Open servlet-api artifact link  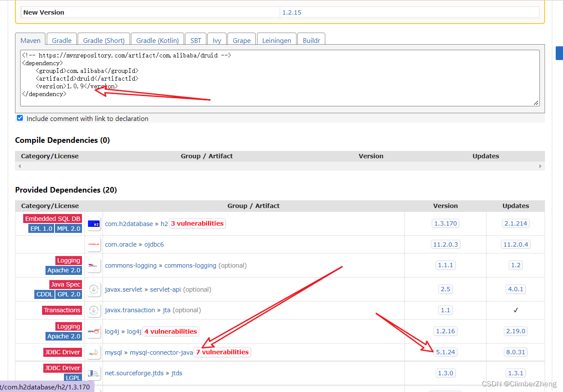click(x=166, y=289)
